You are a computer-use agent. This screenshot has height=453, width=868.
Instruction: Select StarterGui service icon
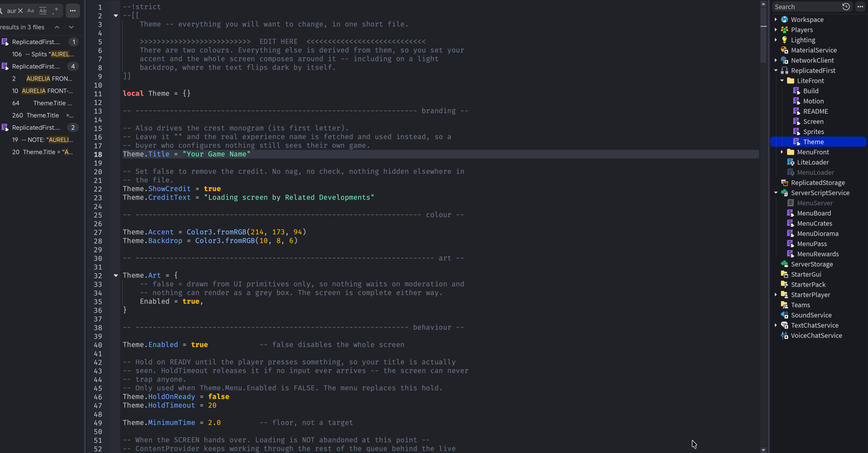(785, 275)
